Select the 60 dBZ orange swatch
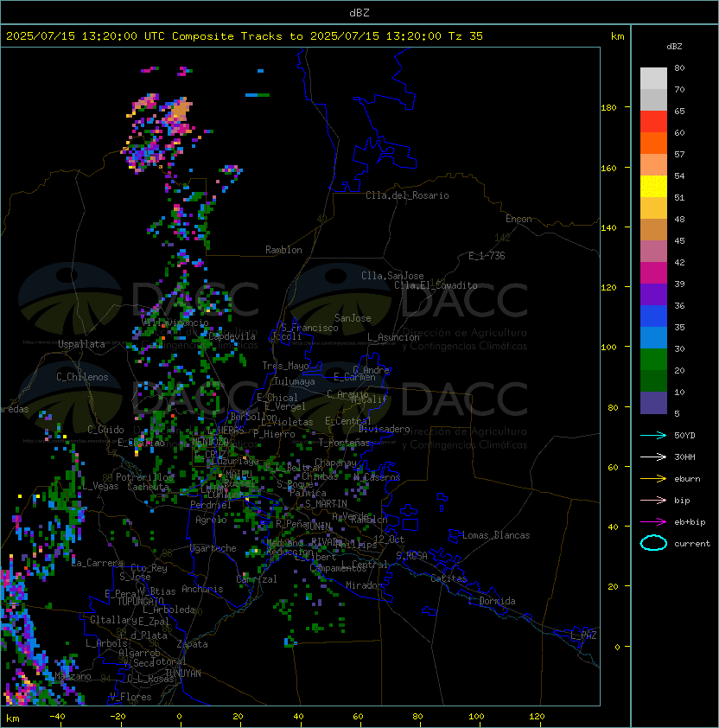 click(x=653, y=143)
